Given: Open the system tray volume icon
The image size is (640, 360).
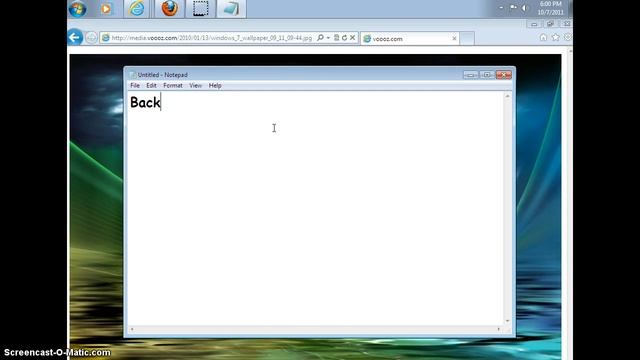Looking at the screenshot, I should click(525, 8).
